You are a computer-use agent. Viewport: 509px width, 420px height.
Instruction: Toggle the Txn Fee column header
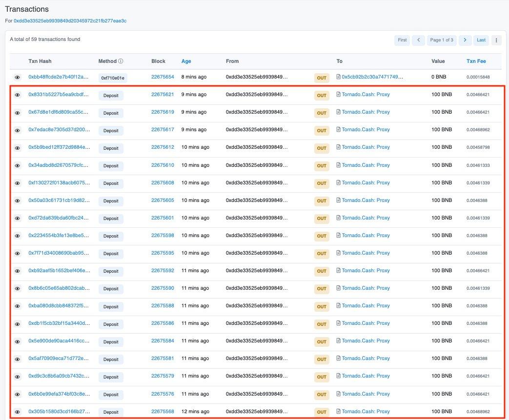coord(476,61)
